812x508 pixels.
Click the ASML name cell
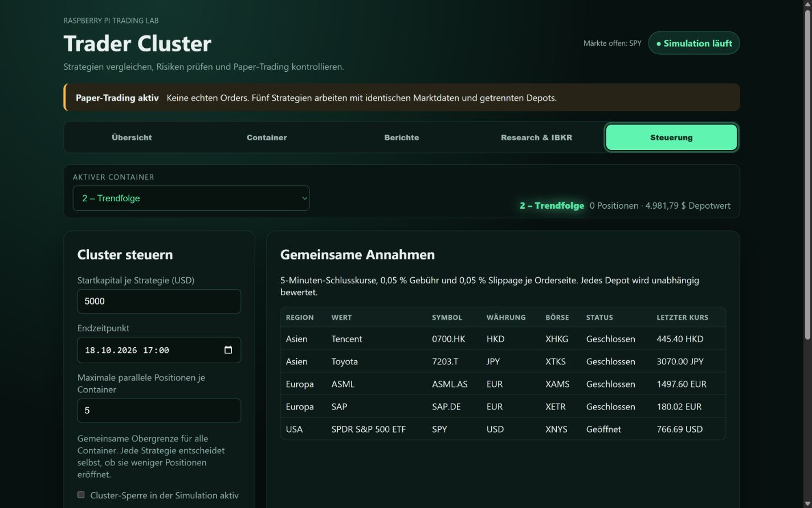click(x=343, y=384)
